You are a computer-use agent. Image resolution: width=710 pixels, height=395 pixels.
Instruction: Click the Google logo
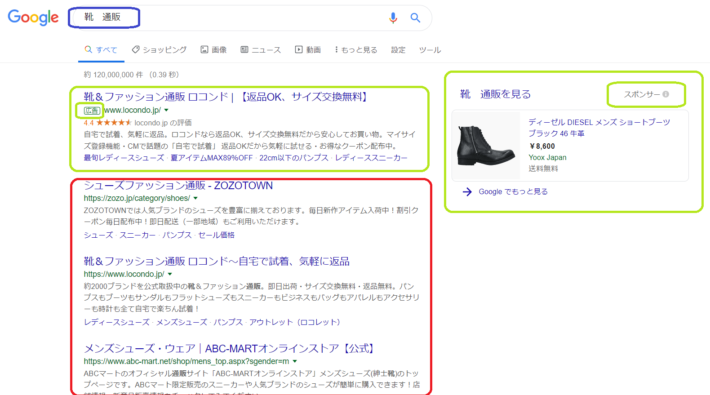tap(33, 18)
